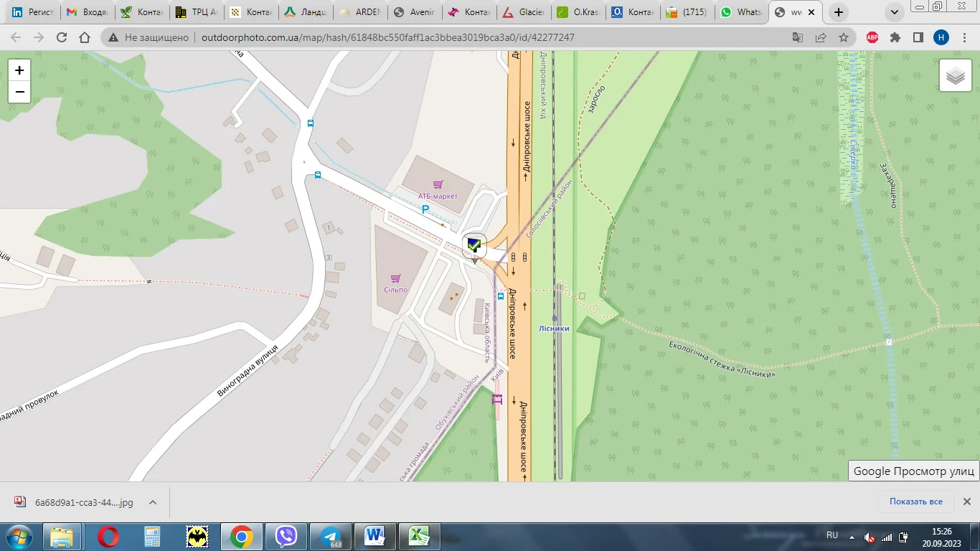This screenshot has height=551, width=980.
Task: Open the tab search dropdown
Action: point(894,12)
